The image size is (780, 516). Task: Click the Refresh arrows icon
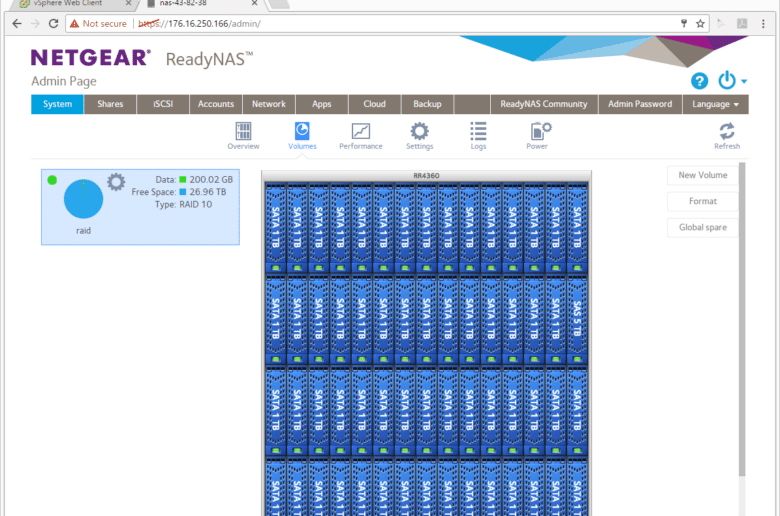727,131
